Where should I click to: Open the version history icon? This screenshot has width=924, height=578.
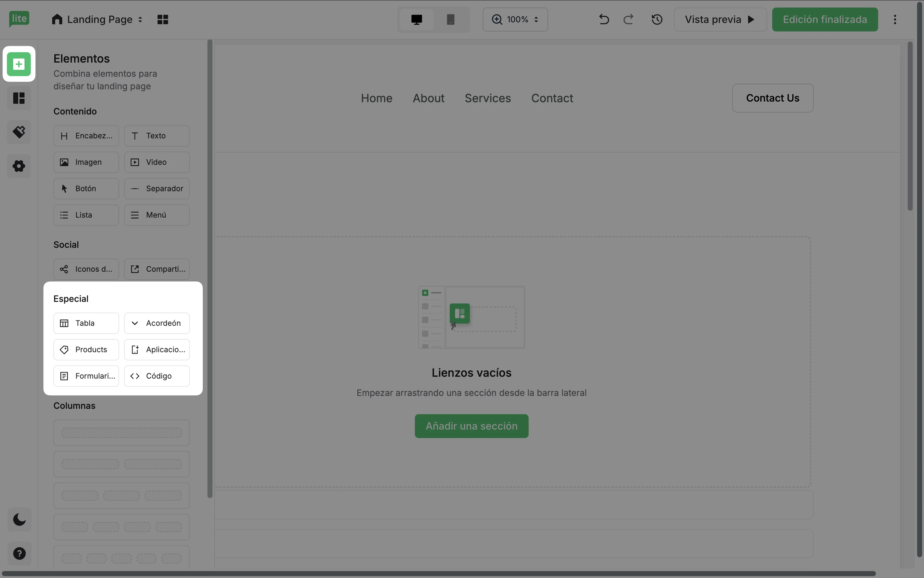coord(657,19)
